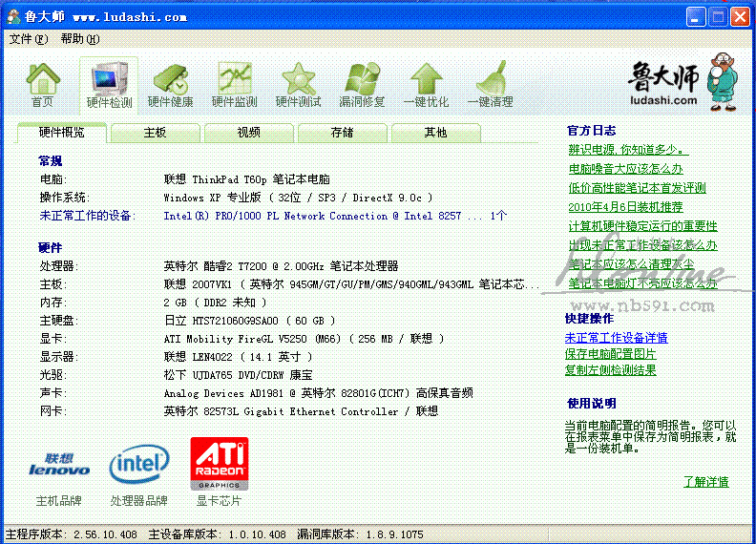Screen dimensions: 756x544
Task: Click the ATI Radeon graphics logo
Action: 220,464
